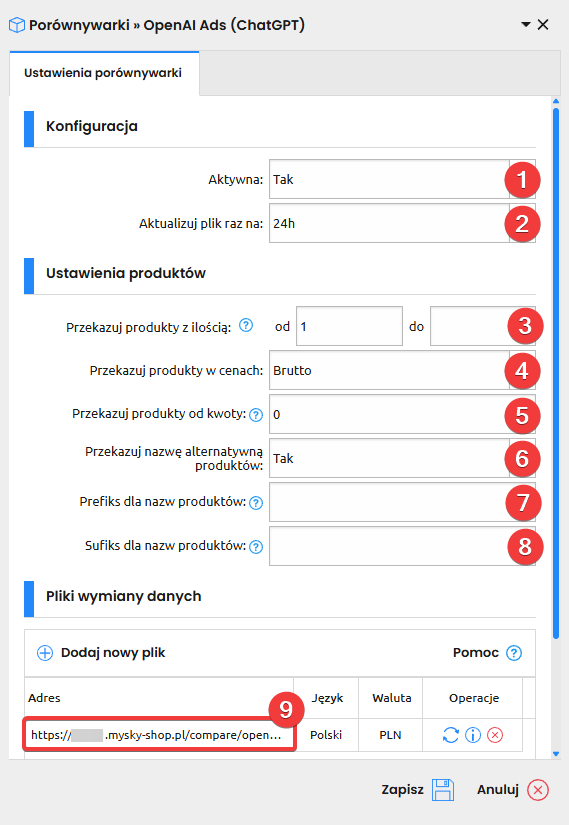The width and height of the screenshot is (569, 825).
Task: Click the floppy disk Zapisz icon
Action: (443, 790)
